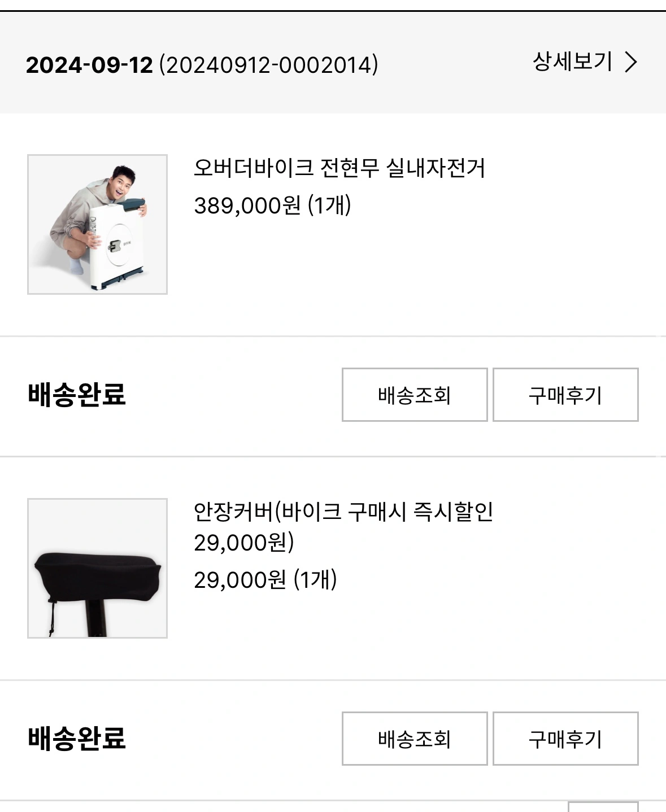Tap the (1개) quantity beside 389,000원
Image resolution: width=666 pixels, height=812 pixels.
(x=329, y=206)
